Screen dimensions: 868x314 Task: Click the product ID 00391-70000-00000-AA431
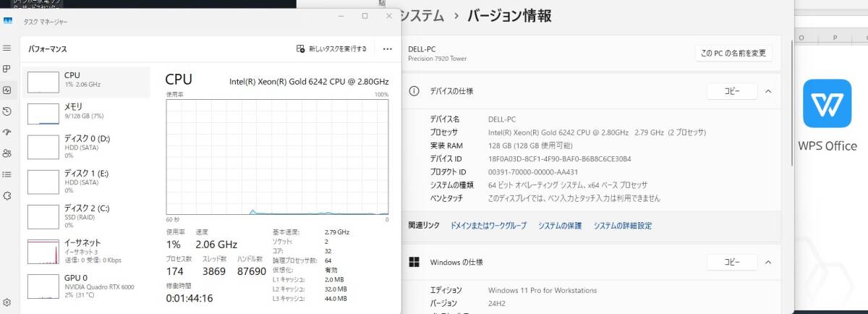(533, 171)
